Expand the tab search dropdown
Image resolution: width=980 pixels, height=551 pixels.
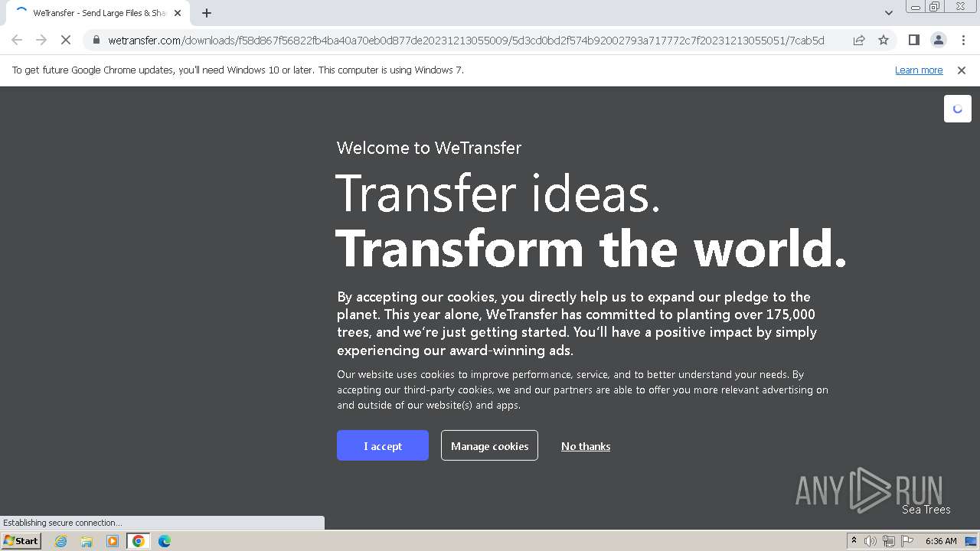pos(888,13)
